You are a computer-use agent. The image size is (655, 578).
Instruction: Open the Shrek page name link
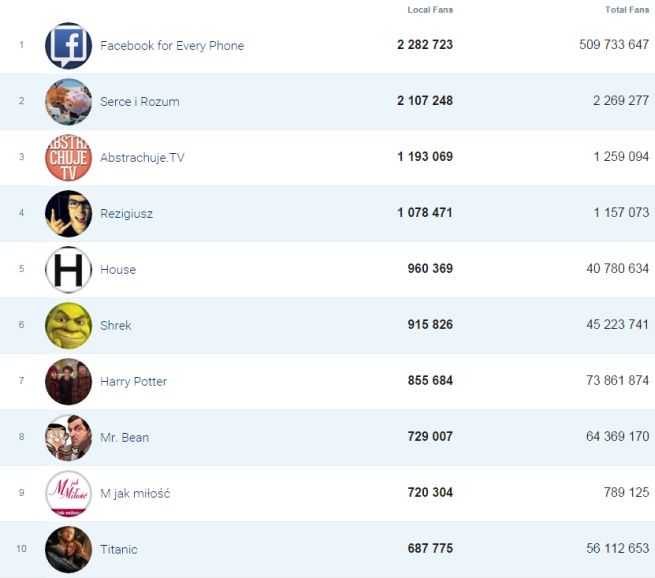(116, 326)
